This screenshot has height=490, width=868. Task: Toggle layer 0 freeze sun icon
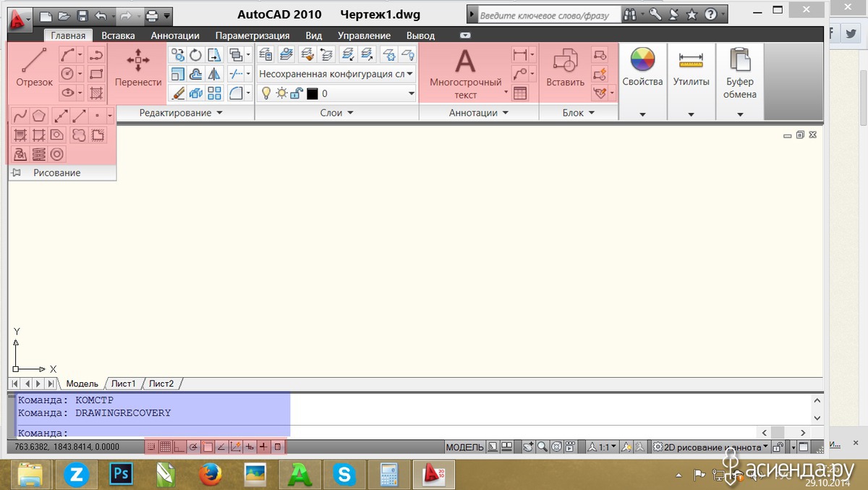281,93
